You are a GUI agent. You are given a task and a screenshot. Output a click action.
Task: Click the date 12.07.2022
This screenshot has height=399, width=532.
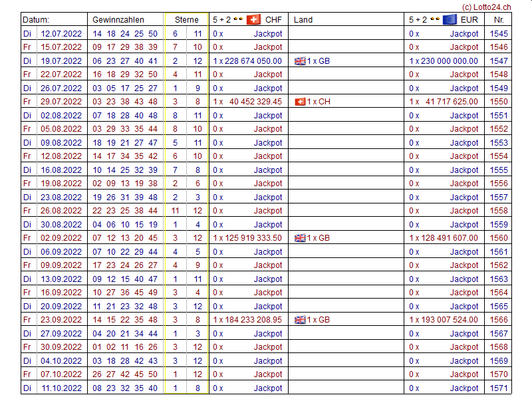click(x=61, y=34)
